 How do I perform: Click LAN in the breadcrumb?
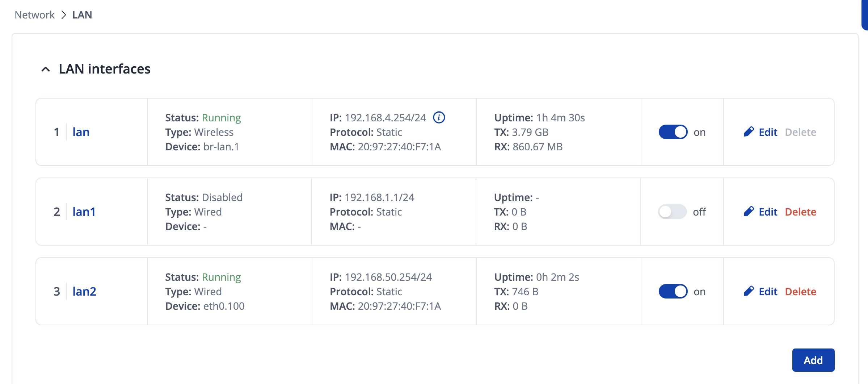tap(82, 15)
